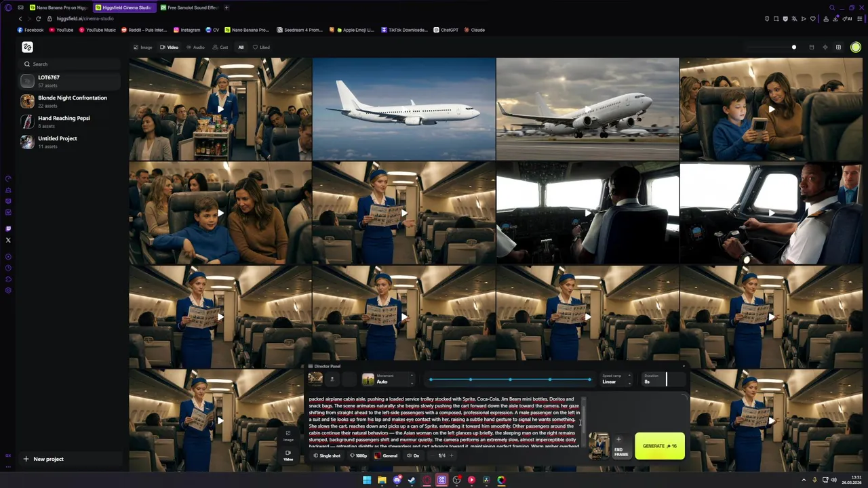Switch to the Nano Banana Pro browser tab
The height and width of the screenshot is (488, 868).
coord(58,7)
